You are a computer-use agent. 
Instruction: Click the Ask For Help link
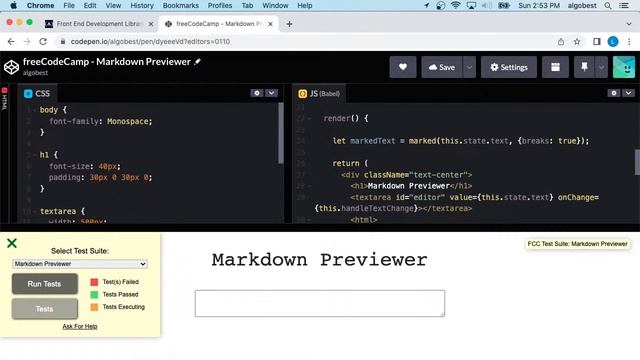(80, 327)
